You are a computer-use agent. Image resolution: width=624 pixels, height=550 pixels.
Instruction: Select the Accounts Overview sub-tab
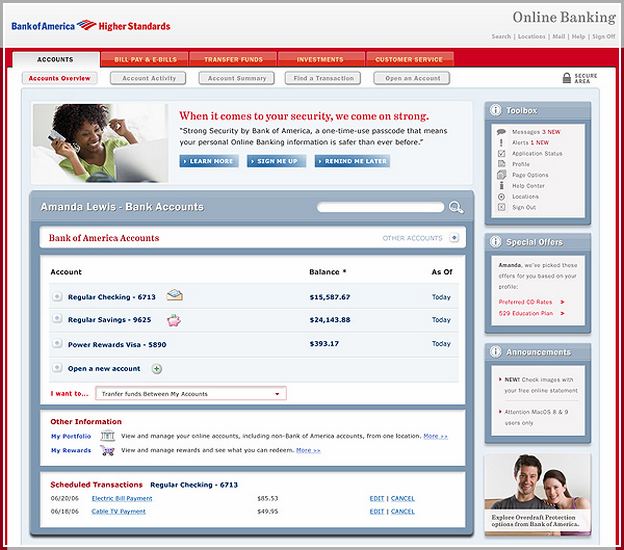coord(60,78)
